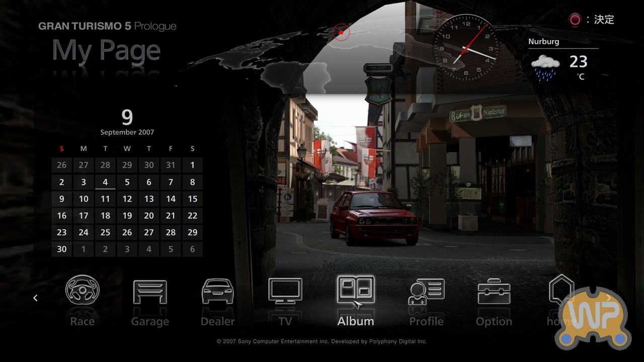Select the Profile card icon
Viewport: 644px width, 362px height.
tap(426, 292)
